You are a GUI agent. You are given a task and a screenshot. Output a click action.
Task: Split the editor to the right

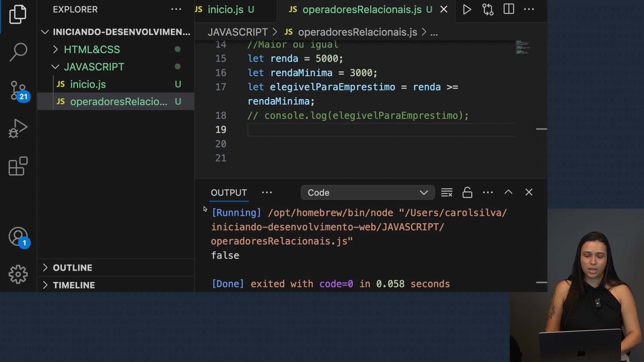point(508,9)
